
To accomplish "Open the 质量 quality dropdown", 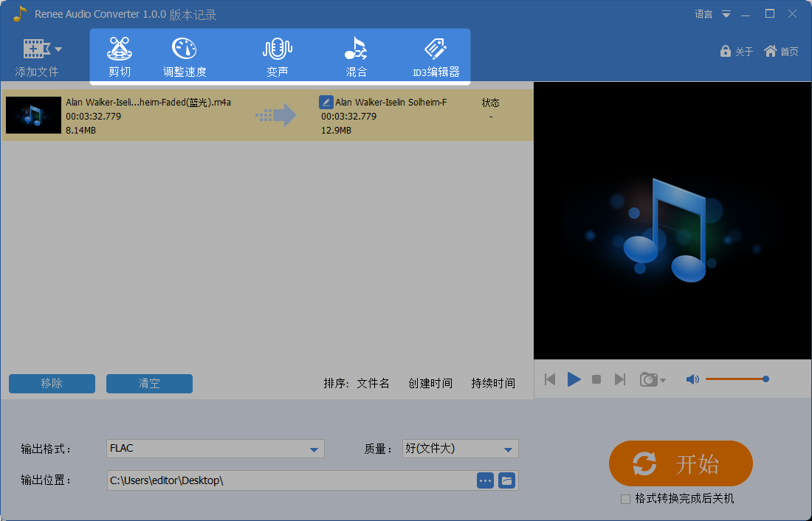I will (x=461, y=449).
